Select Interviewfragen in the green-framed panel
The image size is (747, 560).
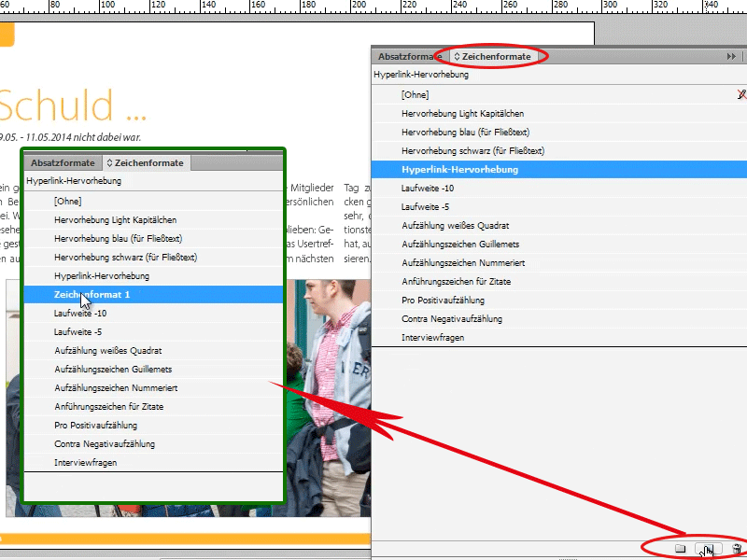click(x=153, y=462)
